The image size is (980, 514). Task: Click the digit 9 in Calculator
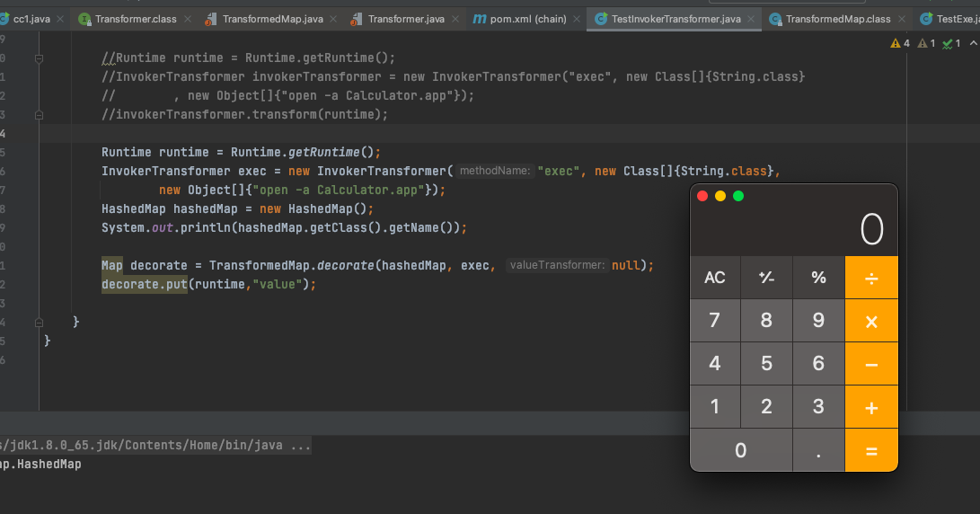(x=818, y=321)
